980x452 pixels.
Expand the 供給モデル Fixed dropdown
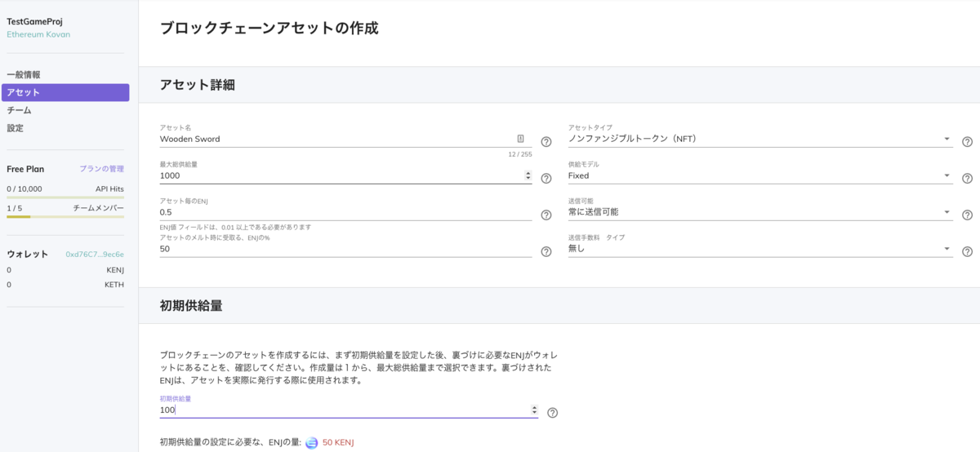click(947, 175)
